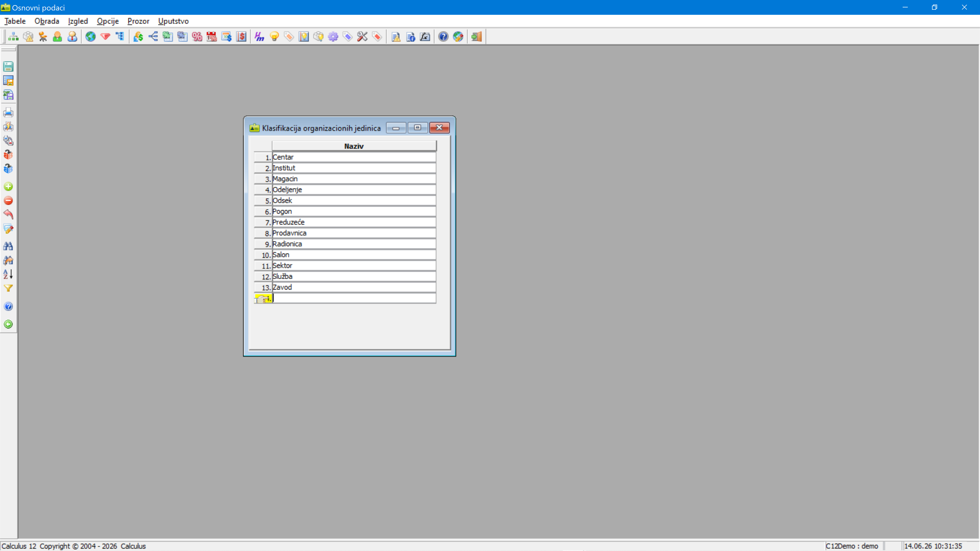Select the Magacin row
980x551 pixels.
tap(354, 179)
